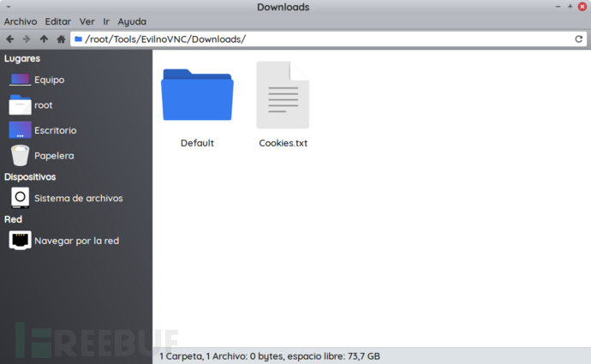This screenshot has width=591, height=364.
Task: Go back with the left arrow
Action: click(x=10, y=39)
